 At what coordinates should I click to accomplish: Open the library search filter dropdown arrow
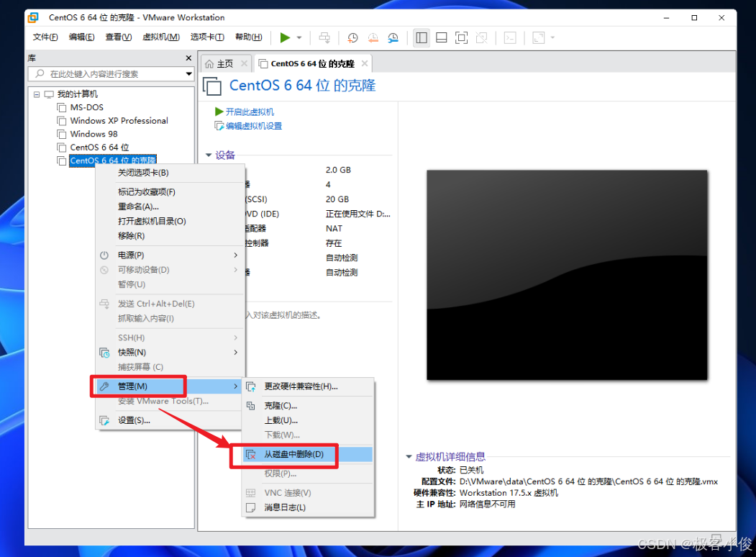tap(189, 74)
